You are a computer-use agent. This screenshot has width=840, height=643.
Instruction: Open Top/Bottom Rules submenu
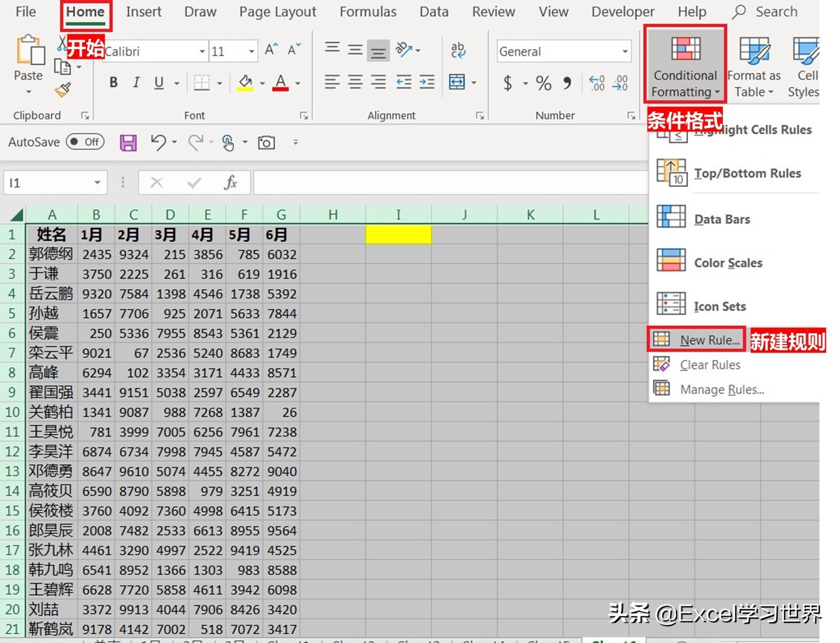[x=734, y=173]
